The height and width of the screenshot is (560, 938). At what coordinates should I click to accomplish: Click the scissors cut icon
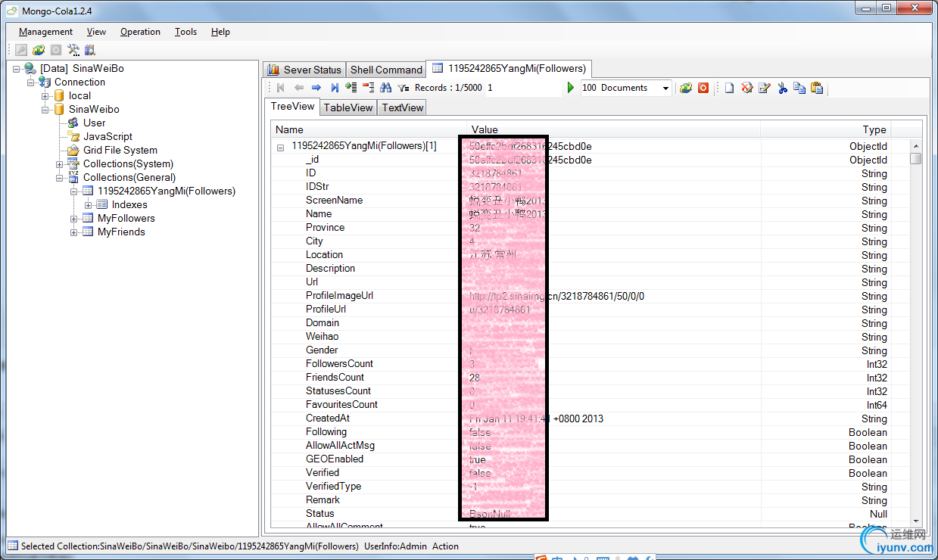click(x=782, y=88)
